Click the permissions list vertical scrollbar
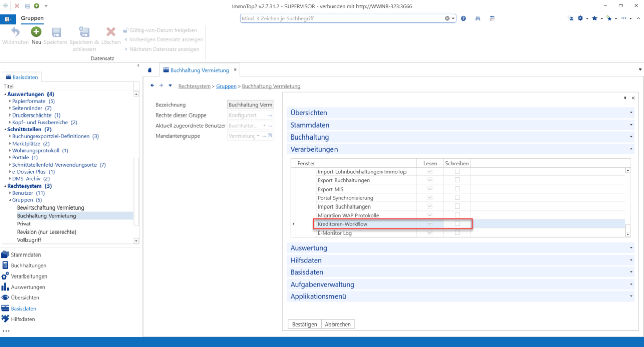 (x=628, y=202)
